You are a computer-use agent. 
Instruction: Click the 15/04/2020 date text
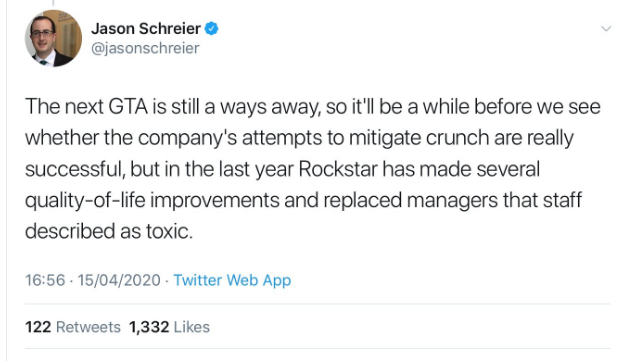click(119, 280)
